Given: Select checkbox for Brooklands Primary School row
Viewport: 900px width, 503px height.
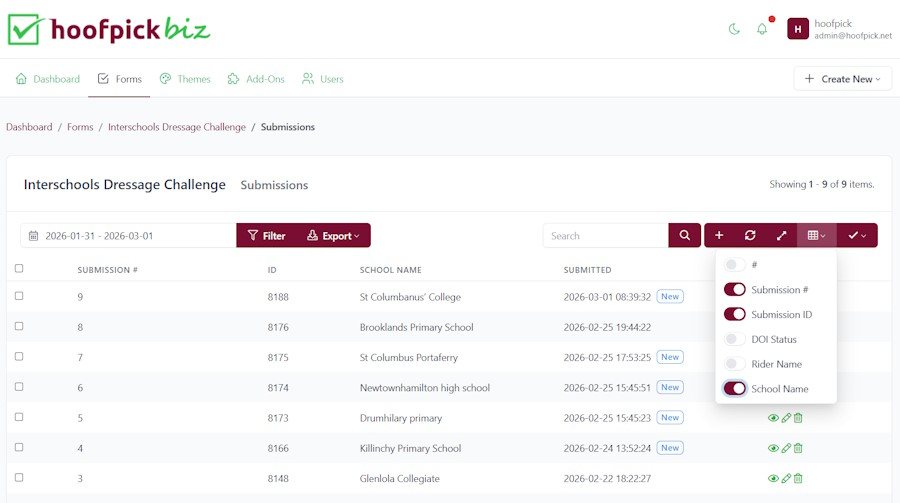Looking at the screenshot, I should [x=19, y=326].
